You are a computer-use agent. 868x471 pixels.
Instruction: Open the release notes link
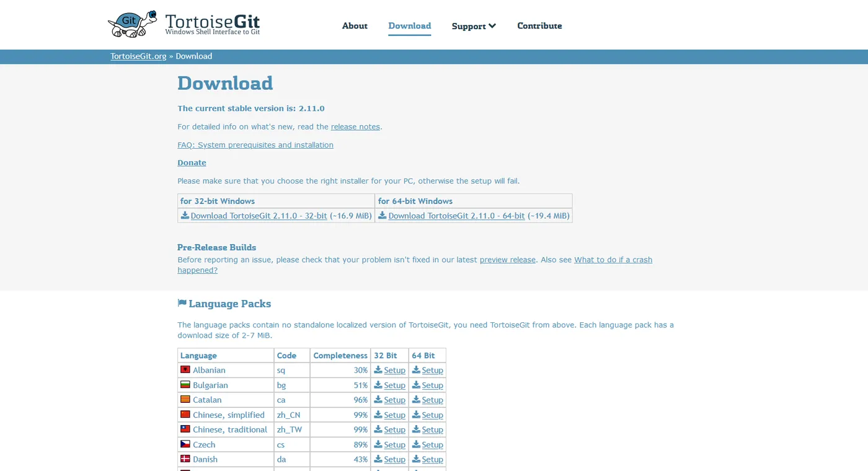[x=355, y=126]
